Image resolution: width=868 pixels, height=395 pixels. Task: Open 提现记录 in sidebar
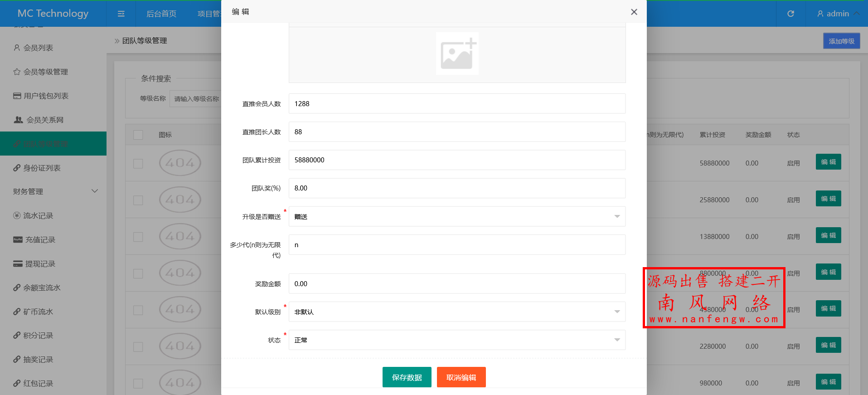point(40,263)
